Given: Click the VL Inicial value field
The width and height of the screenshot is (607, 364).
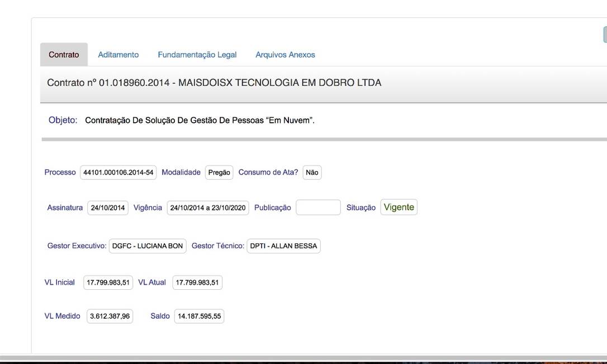Looking at the screenshot, I should pos(108,282).
